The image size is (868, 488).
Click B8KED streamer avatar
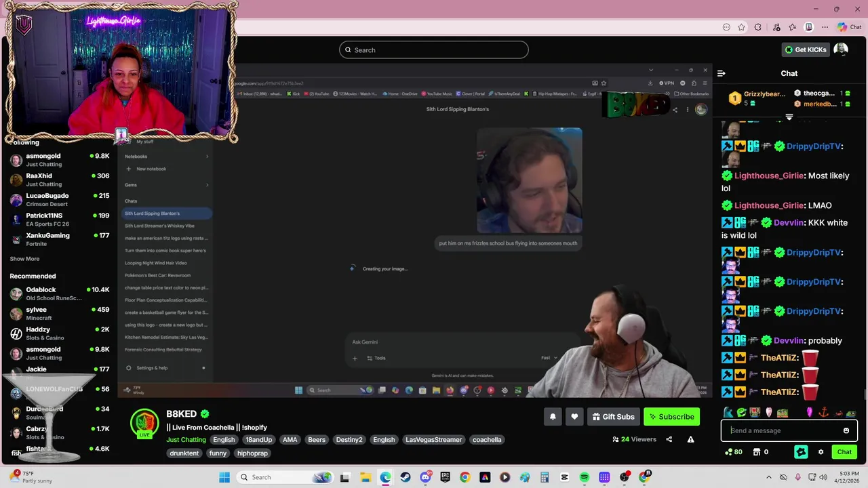point(144,423)
